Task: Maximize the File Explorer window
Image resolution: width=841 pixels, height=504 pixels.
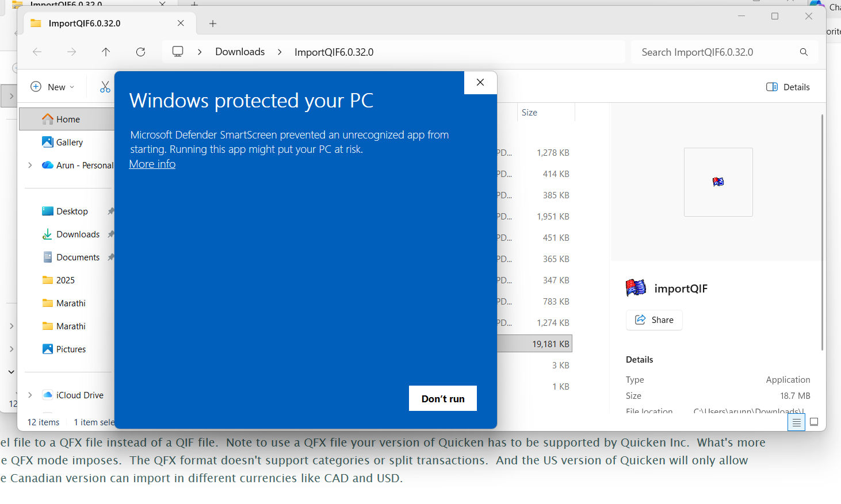Action: (x=775, y=16)
